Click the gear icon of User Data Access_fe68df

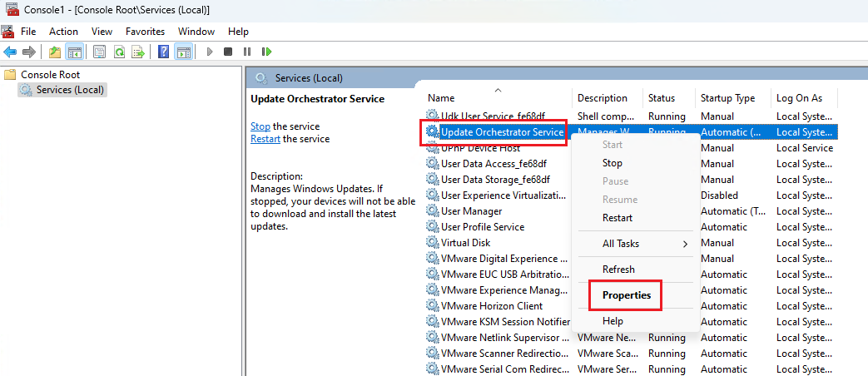pyautogui.click(x=432, y=164)
